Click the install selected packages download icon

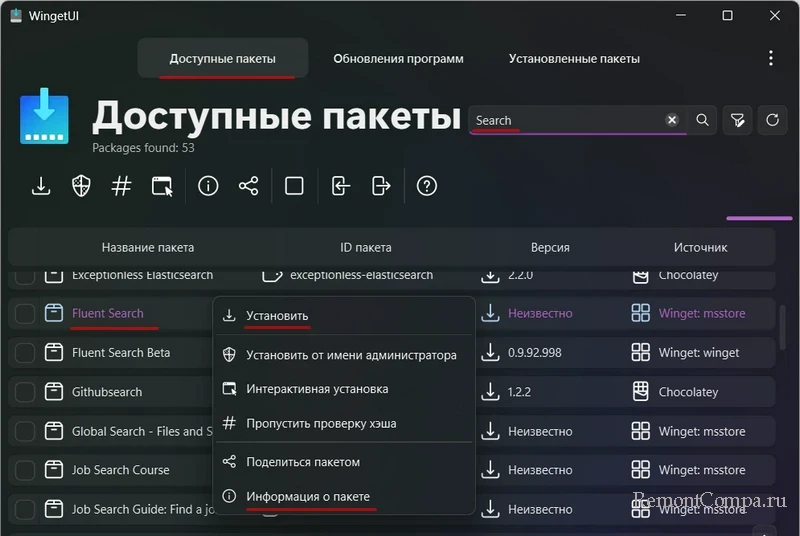41,186
